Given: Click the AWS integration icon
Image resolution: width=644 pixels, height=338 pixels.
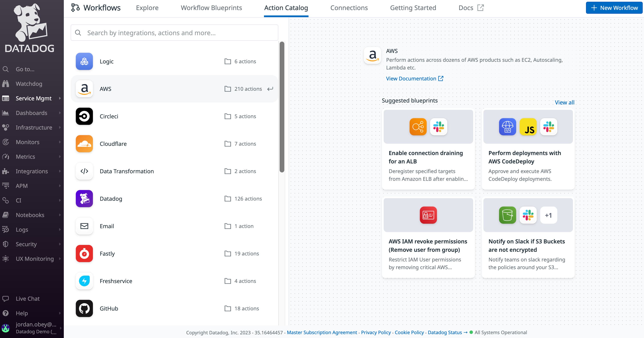Looking at the screenshot, I should 84,89.
